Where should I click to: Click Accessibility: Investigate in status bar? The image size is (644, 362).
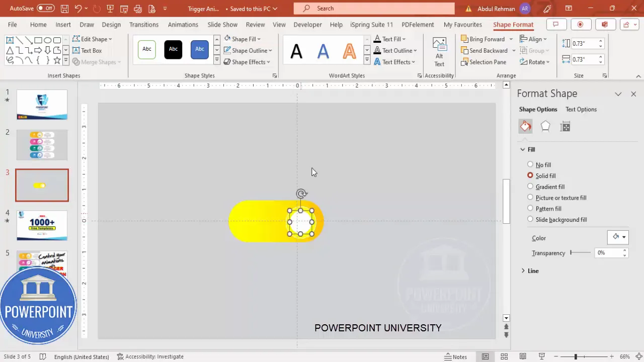tap(150, 356)
